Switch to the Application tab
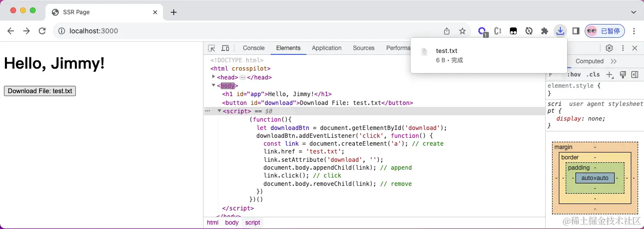Viewport: 644px width, 229px height. pyautogui.click(x=326, y=48)
